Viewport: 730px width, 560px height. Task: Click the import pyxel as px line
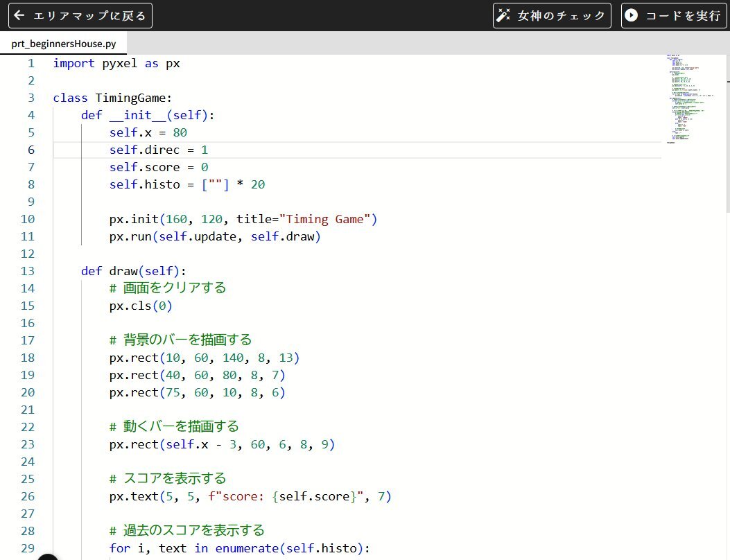(116, 63)
